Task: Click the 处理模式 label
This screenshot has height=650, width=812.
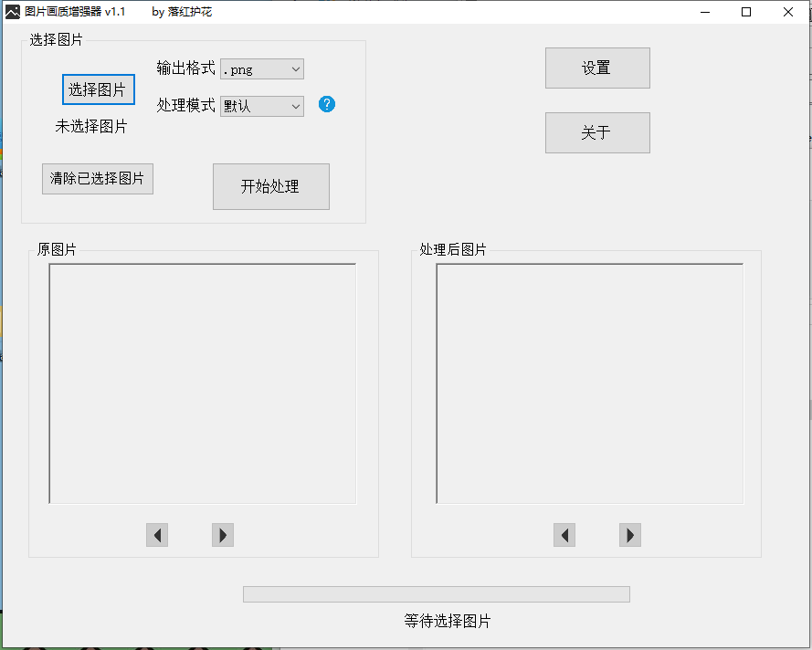Action: pos(186,105)
